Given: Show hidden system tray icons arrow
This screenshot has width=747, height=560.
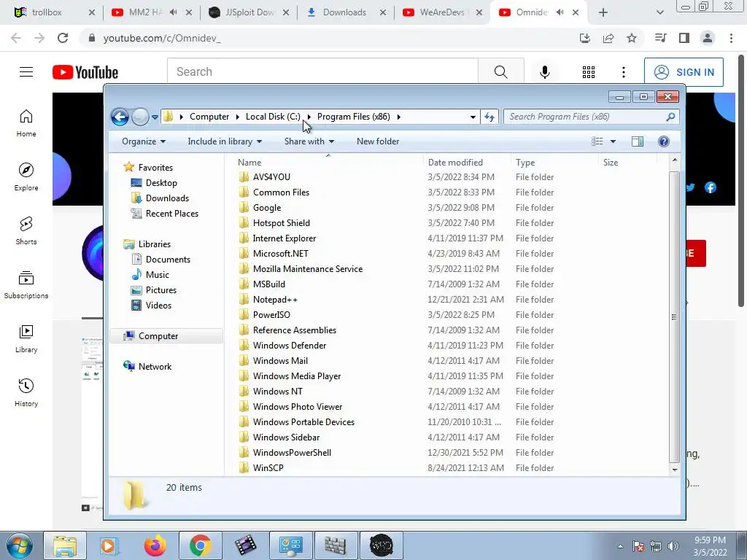Looking at the screenshot, I should pyautogui.click(x=620, y=546).
